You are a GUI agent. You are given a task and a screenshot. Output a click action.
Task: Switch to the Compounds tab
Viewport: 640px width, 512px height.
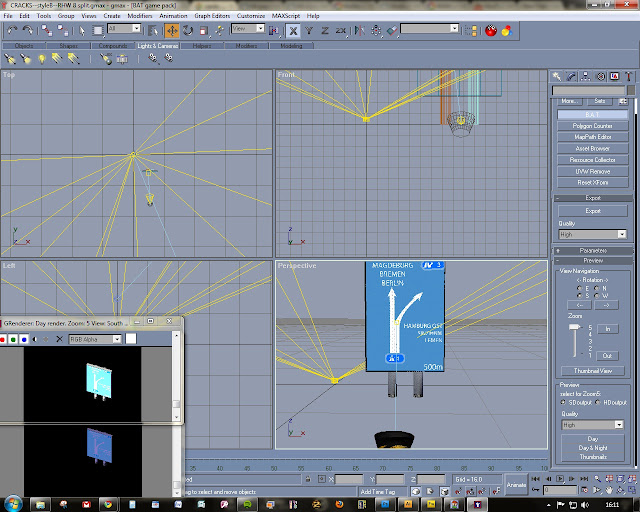pyautogui.click(x=113, y=46)
